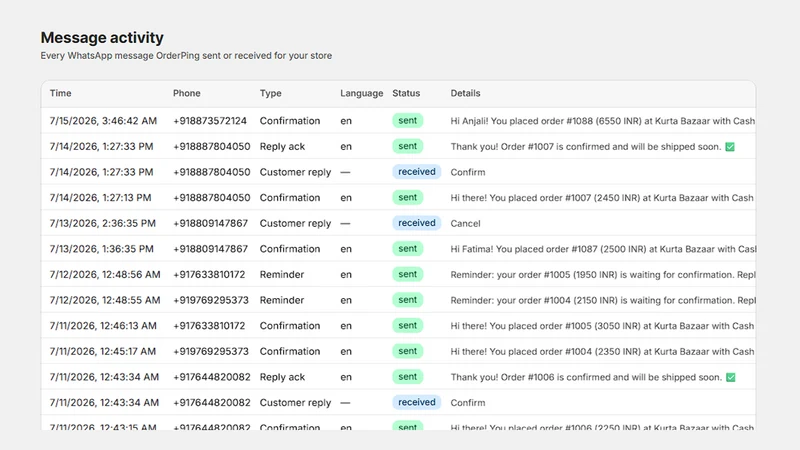Click the Reply ack type on 7/11/2026 row
800x450 pixels.
pyautogui.click(x=282, y=377)
